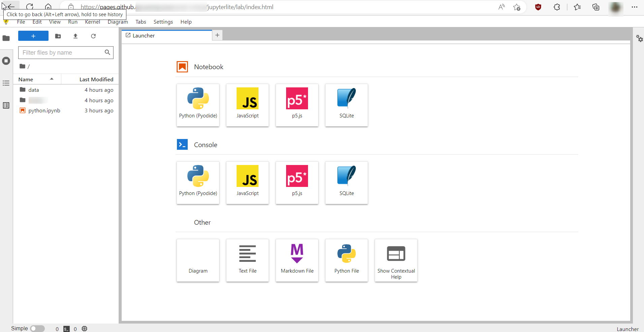The image size is (644, 332).
Task: Open the File menu
Action: point(21,22)
